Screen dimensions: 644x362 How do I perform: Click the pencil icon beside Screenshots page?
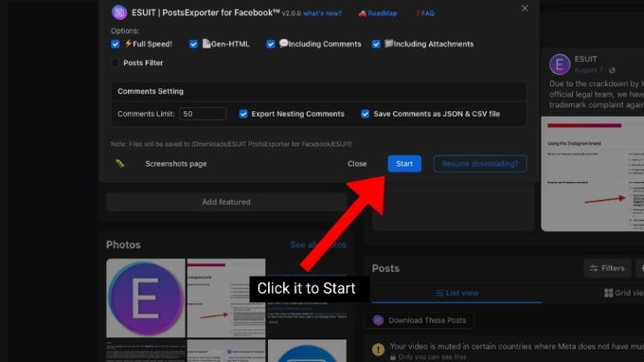click(x=119, y=164)
